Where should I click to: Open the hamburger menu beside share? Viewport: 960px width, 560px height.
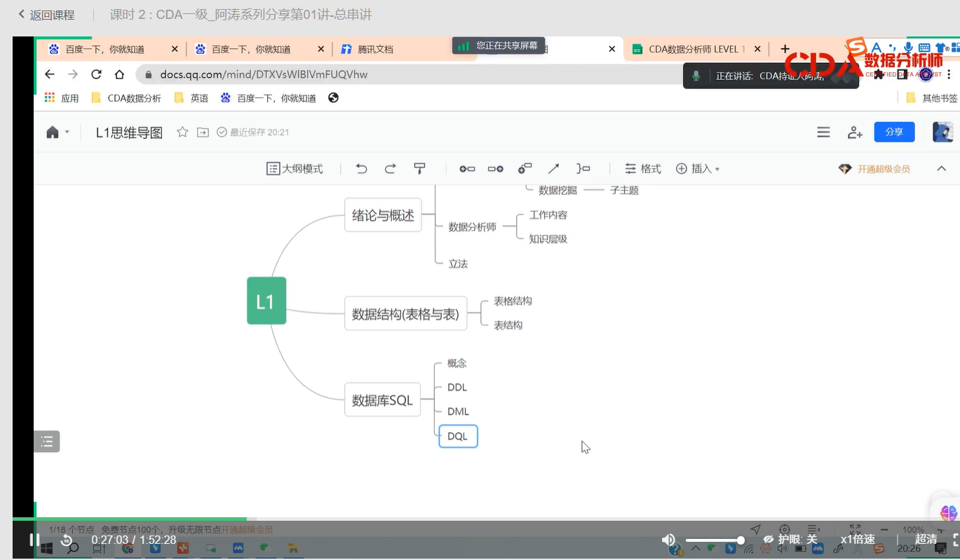[823, 132]
